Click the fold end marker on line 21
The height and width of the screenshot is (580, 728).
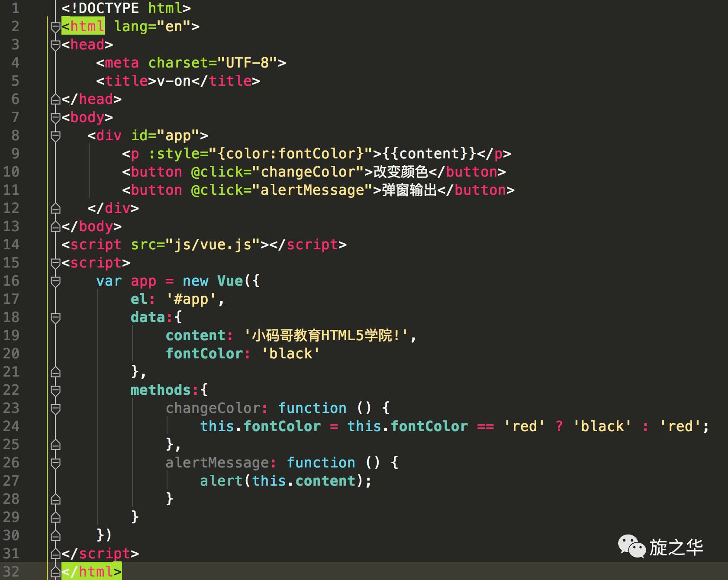coord(55,372)
